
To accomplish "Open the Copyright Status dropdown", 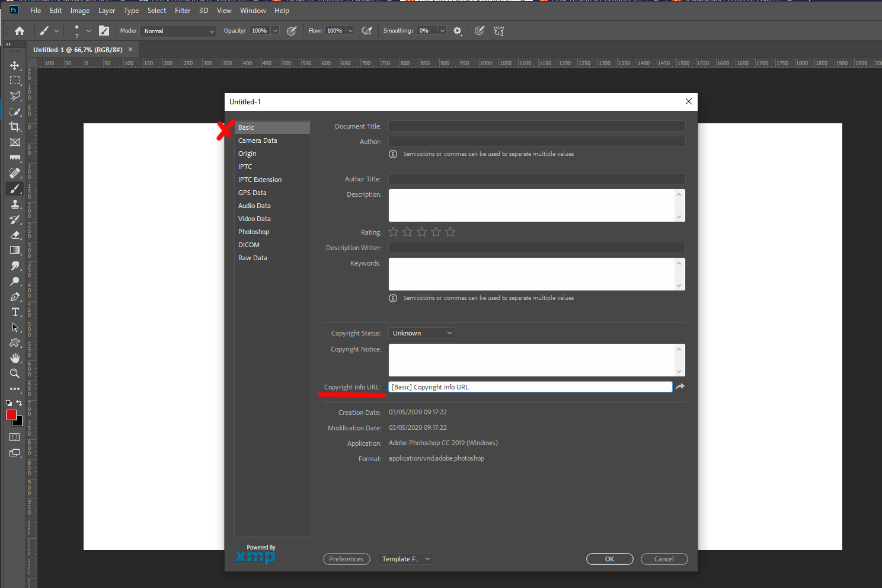I will pyautogui.click(x=421, y=333).
